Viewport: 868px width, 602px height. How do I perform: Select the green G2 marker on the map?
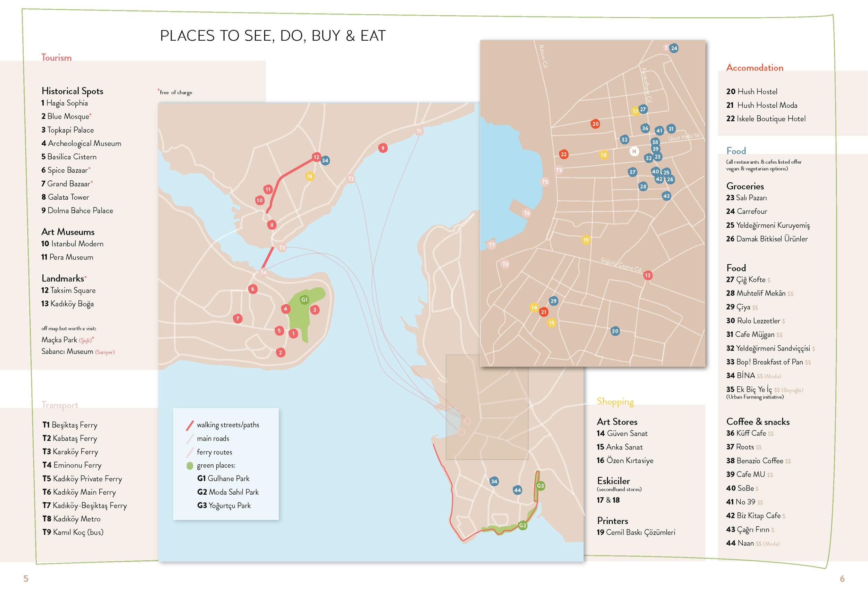[523, 526]
